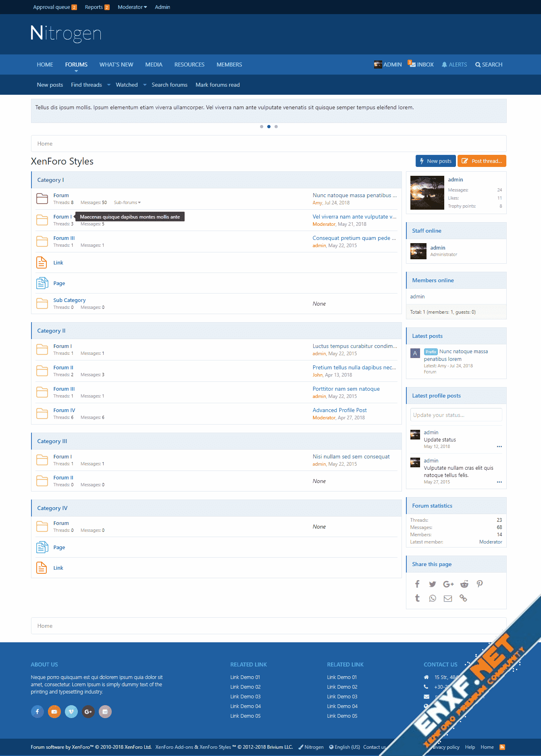The width and height of the screenshot is (541, 756).
Task: Share this page via Twitter icon
Action: 433,584
